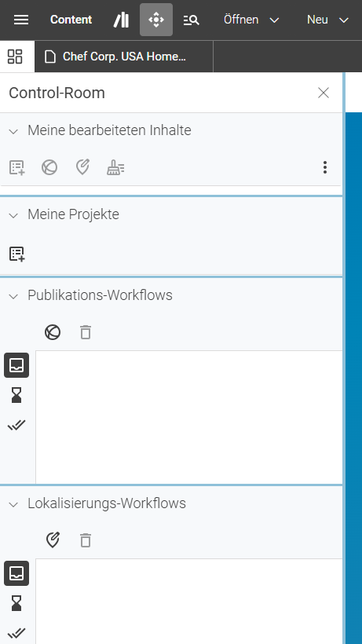Viewport: 362px width, 644px height.
Task: Click the dashboard grid icon
Action: click(x=15, y=57)
